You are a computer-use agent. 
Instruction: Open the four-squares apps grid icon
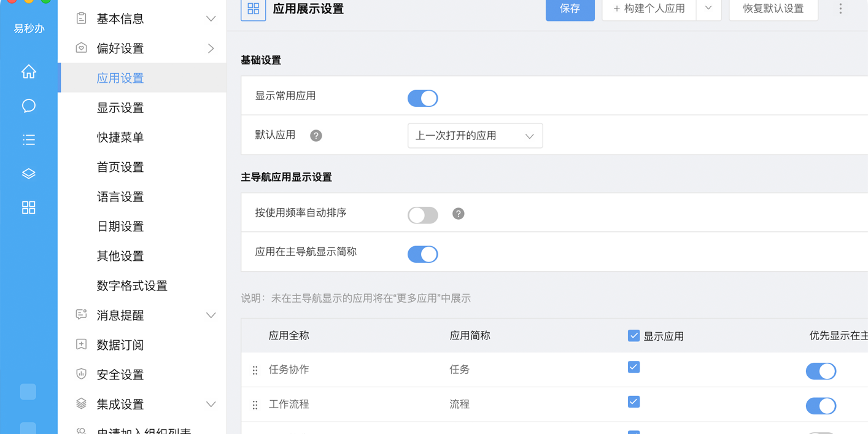coord(28,207)
